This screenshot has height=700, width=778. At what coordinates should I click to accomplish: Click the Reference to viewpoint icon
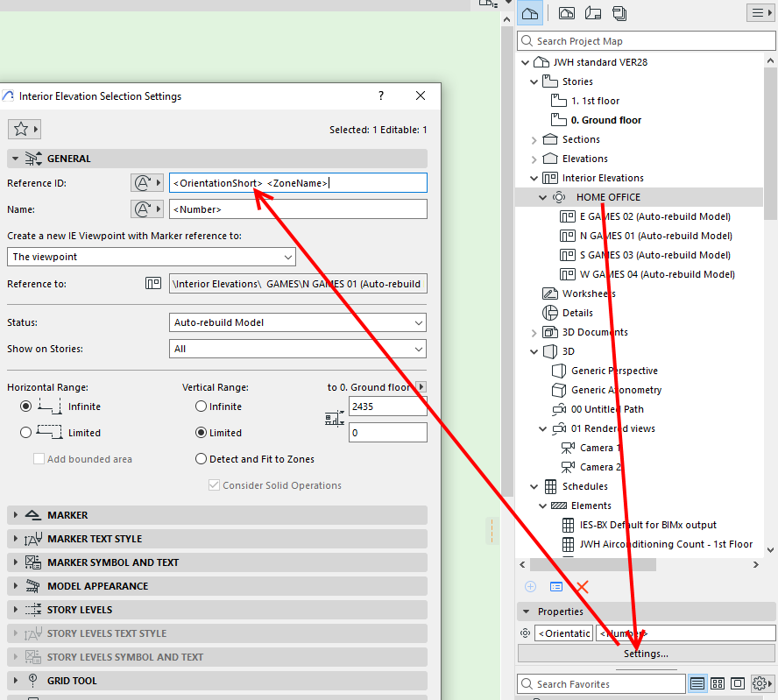point(152,284)
